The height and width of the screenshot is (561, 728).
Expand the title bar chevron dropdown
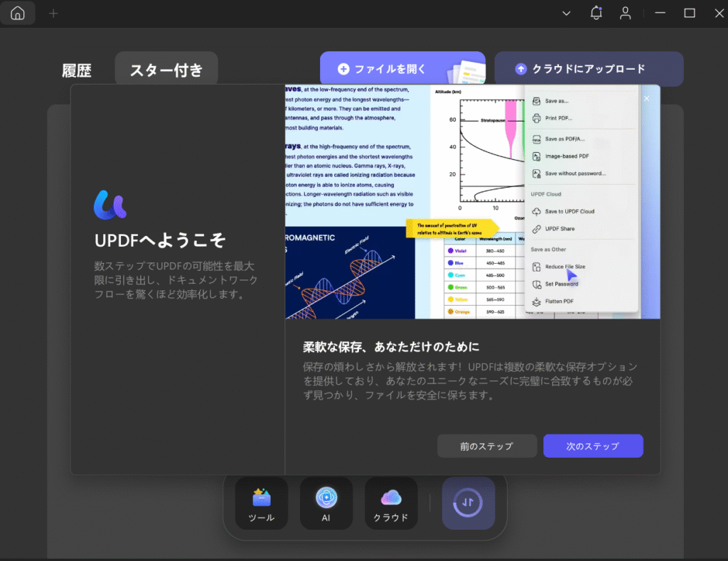pyautogui.click(x=567, y=13)
